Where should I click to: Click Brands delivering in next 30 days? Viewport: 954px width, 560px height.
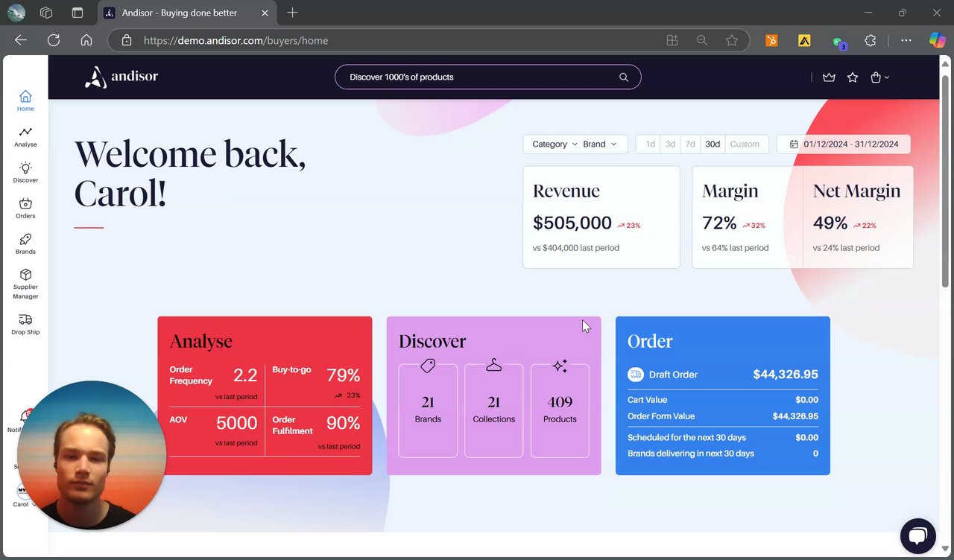[x=723, y=454]
